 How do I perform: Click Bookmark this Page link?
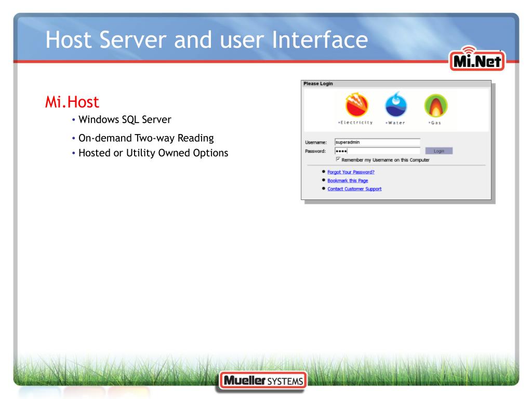click(x=348, y=180)
